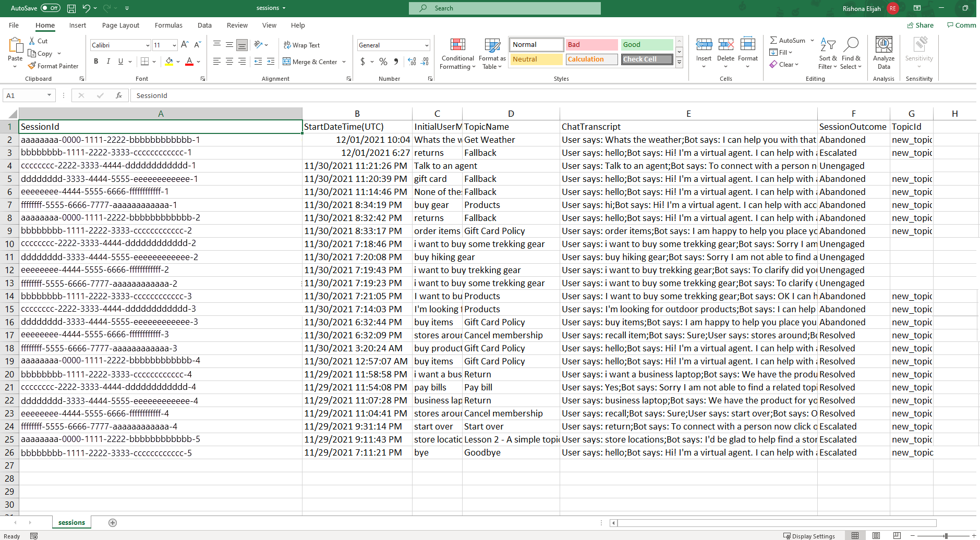
Task: Open Display Settings in status bar
Action: pos(809,536)
